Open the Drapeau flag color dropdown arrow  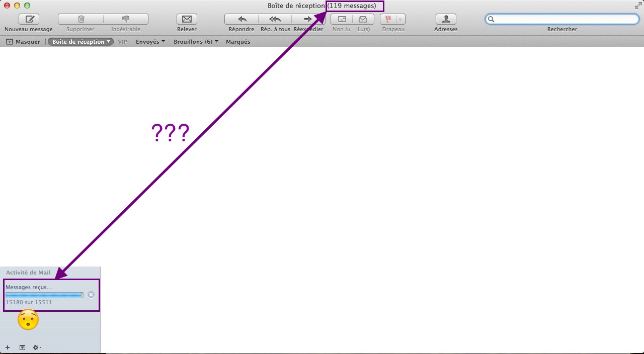pos(400,19)
